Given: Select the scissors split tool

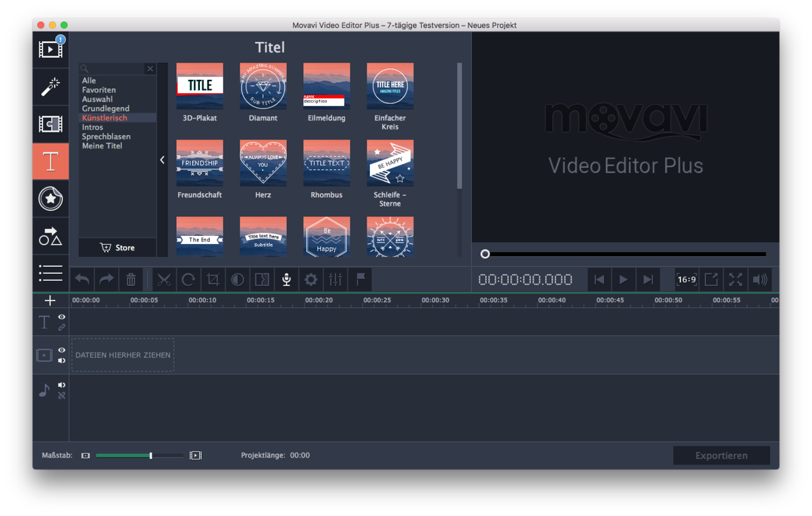Looking at the screenshot, I should 164,280.
